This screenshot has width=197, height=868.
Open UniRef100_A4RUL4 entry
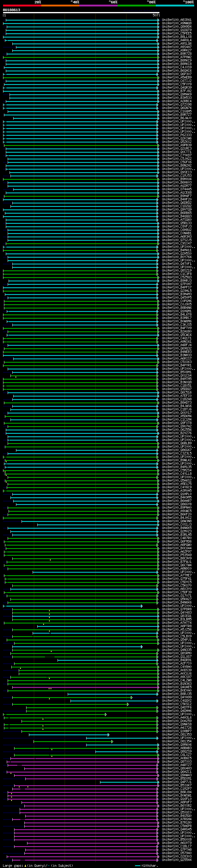pos(176,40)
